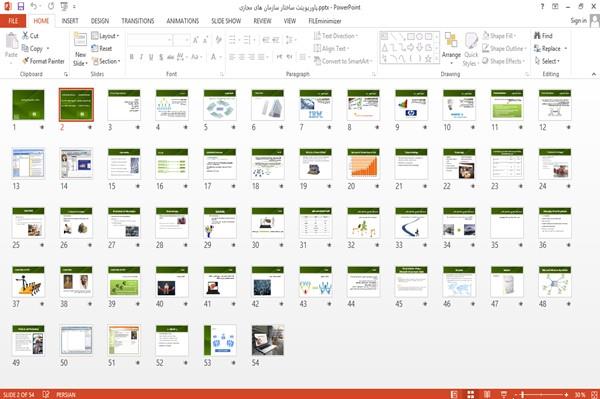Open the Layout dropdown
This screenshot has height=399, width=600.
tap(106, 36)
